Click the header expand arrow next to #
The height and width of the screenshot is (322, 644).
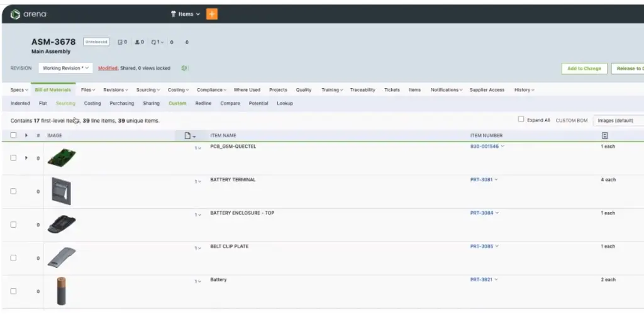(x=26, y=136)
